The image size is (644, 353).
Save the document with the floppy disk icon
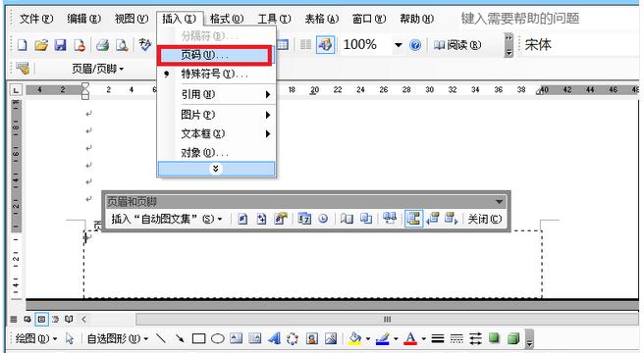click(61, 45)
